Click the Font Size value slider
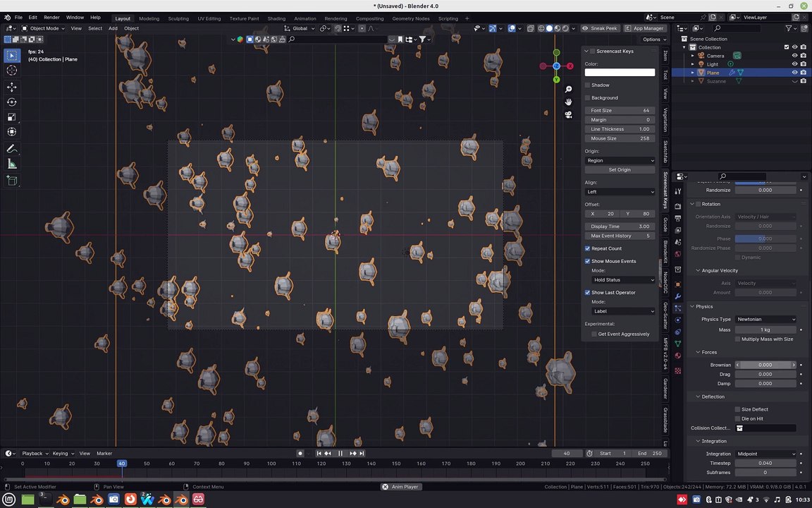This screenshot has width=812, height=508. click(620, 110)
